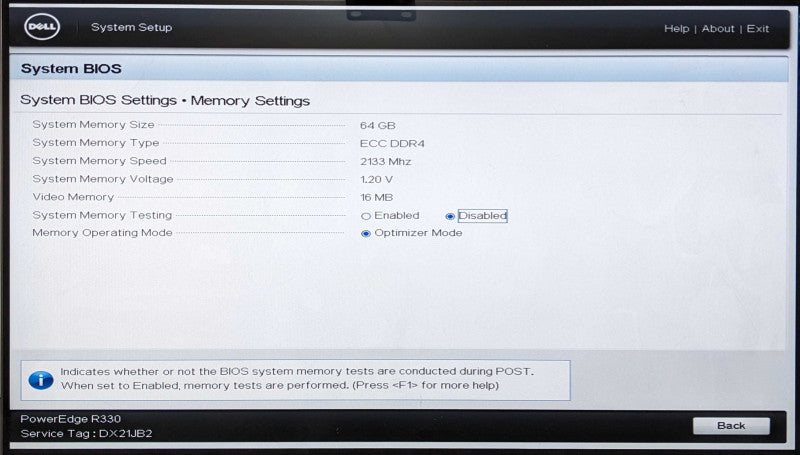Click the PowerEdge R330 model text
Viewport: 800px width, 455px height.
(x=71, y=419)
